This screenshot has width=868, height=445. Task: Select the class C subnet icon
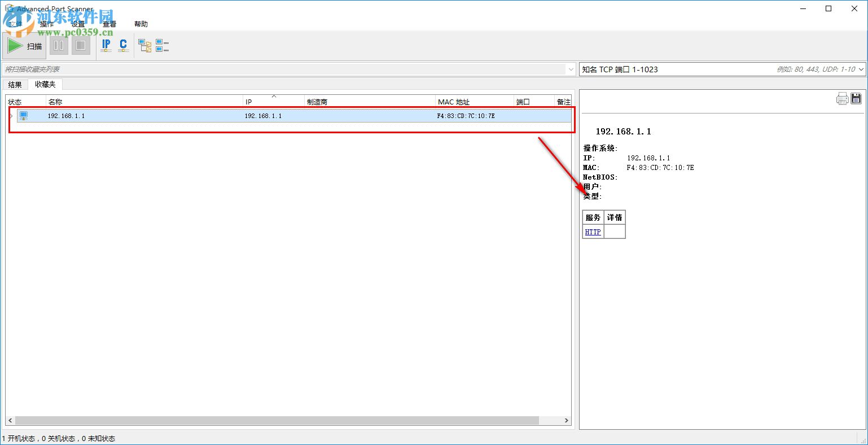coord(123,45)
